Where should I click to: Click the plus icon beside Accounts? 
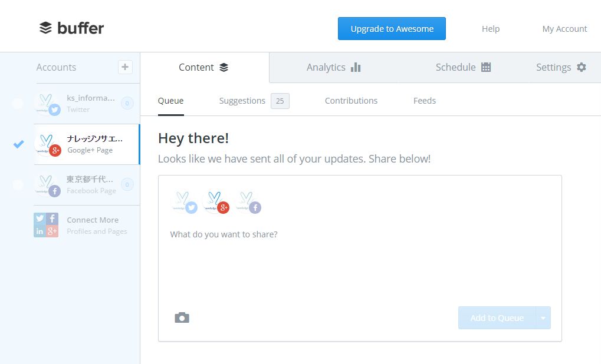(125, 67)
